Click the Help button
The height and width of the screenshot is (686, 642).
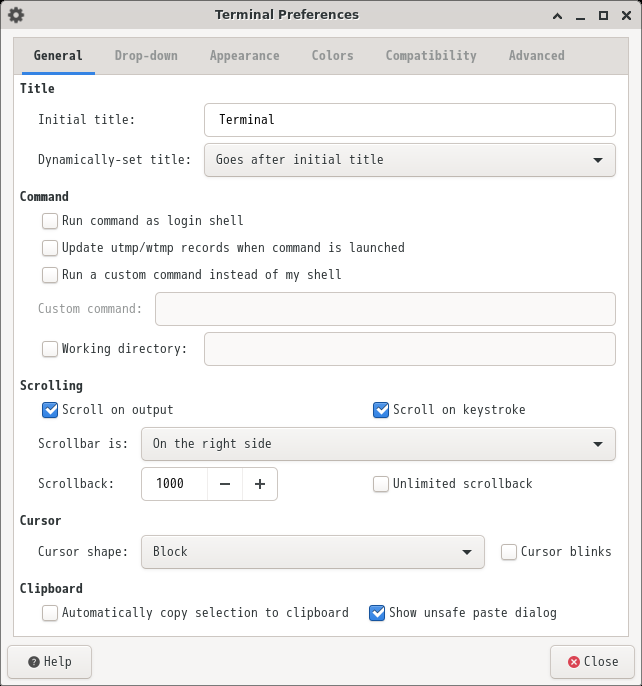point(49,662)
